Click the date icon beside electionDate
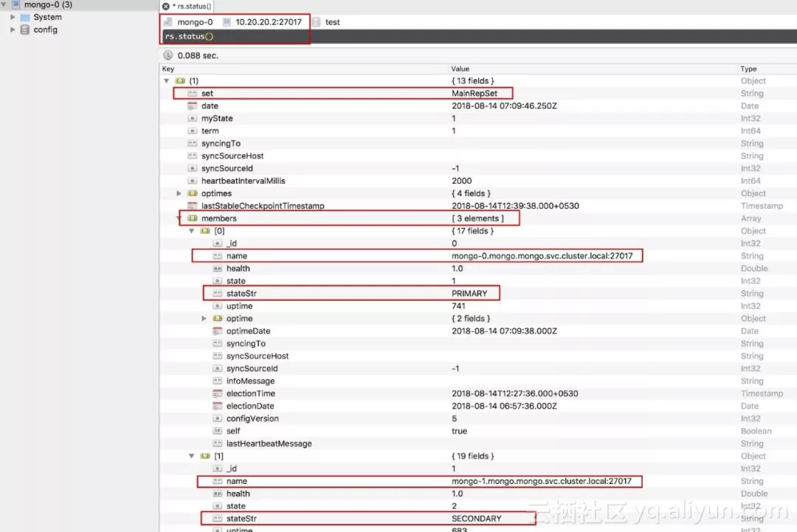The image size is (797, 532). (x=217, y=406)
